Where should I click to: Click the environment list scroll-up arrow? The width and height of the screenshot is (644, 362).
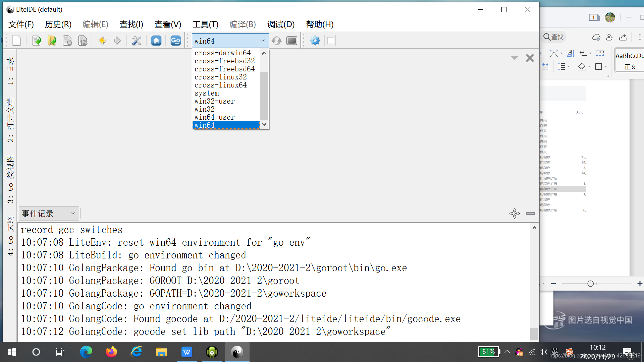point(264,53)
